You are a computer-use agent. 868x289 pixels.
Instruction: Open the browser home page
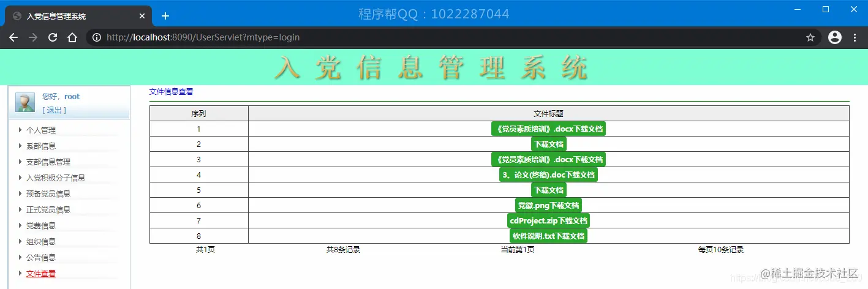coord(72,37)
